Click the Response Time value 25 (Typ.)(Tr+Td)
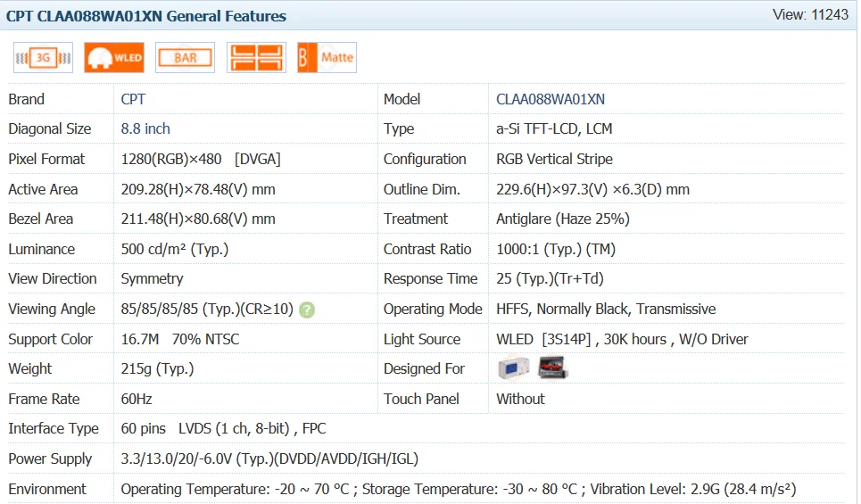The width and height of the screenshot is (861, 504). (x=550, y=279)
